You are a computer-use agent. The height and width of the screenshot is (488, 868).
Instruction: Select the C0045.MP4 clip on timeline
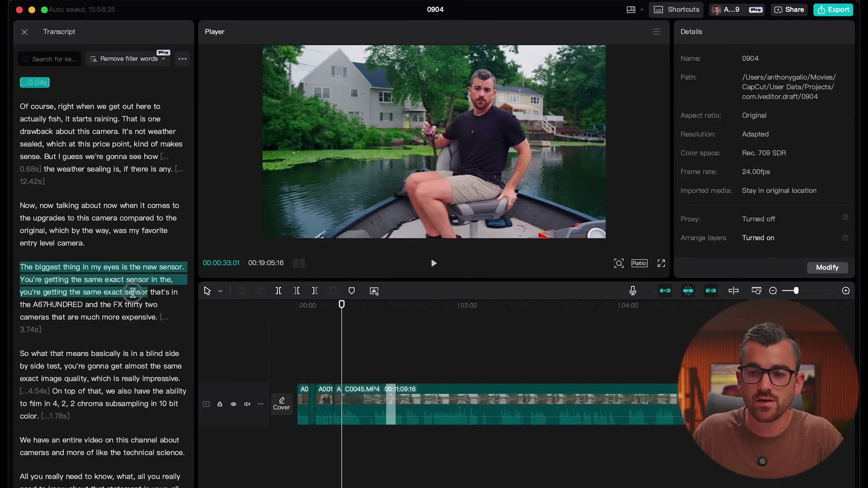click(509, 404)
